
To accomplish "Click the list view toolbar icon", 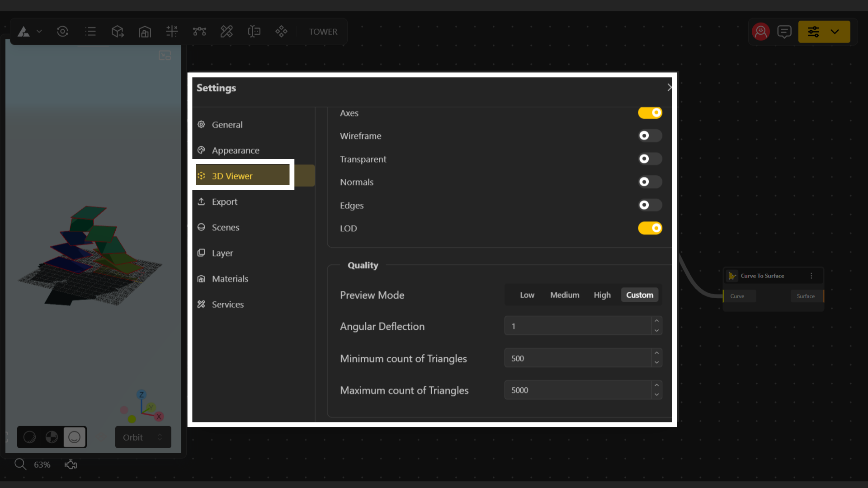I will pos(90,32).
